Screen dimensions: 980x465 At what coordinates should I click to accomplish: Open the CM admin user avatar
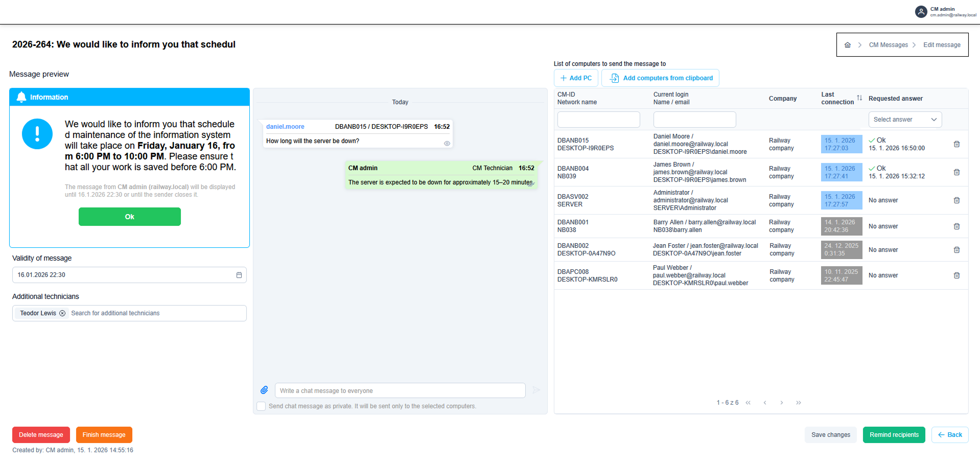point(921,12)
